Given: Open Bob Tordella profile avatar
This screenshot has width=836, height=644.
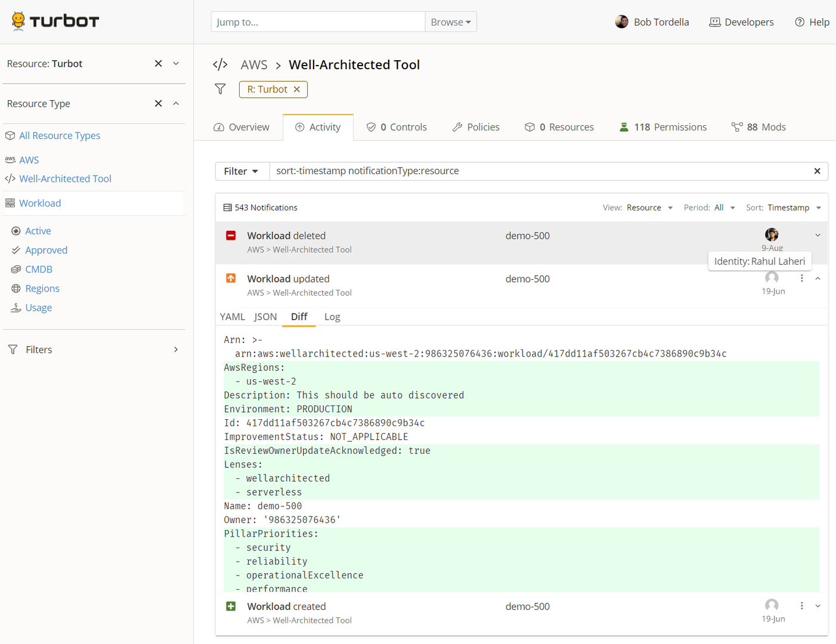Looking at the screenshot, I should point(621,22).
